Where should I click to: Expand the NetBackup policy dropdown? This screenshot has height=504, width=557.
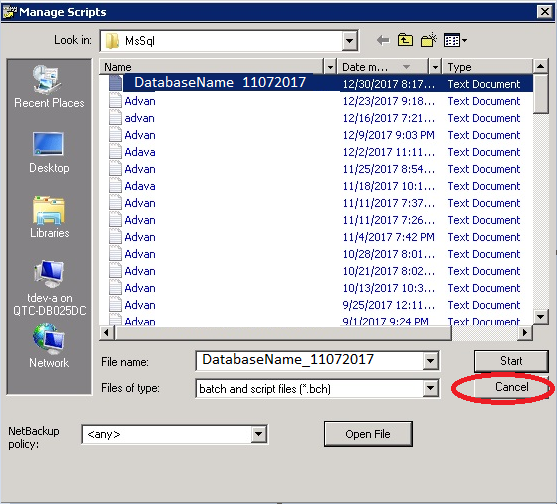(259, 434)
